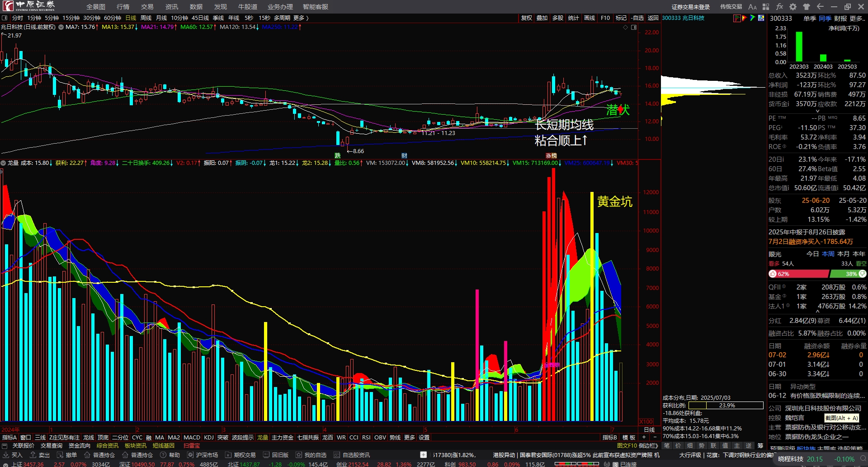Click the sell (卖出) icon
The height and width of the screenshot is (467, 868).
[33, 455]
